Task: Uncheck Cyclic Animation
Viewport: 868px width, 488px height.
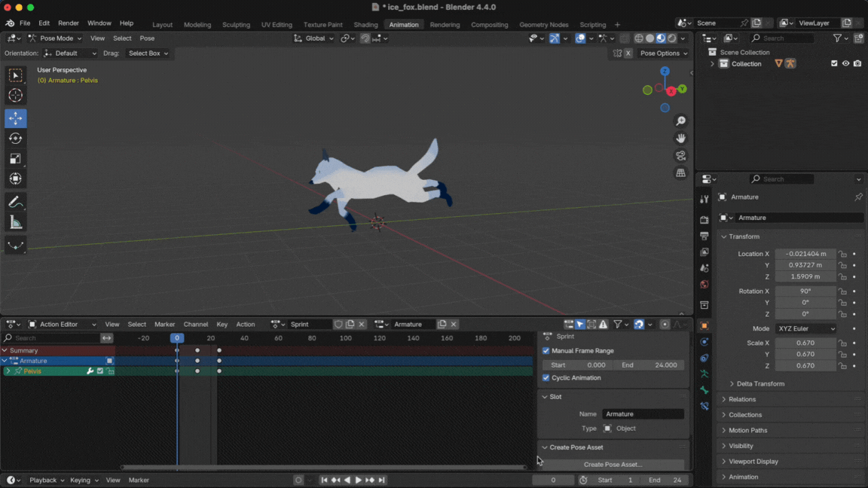Action: pyautogui.click(x=546, y=378)
